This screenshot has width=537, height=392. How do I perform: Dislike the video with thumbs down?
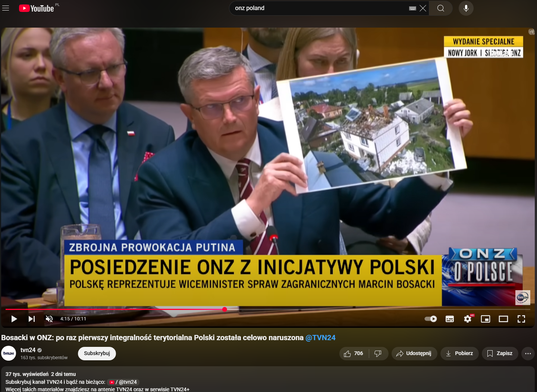tap(378, 354)
